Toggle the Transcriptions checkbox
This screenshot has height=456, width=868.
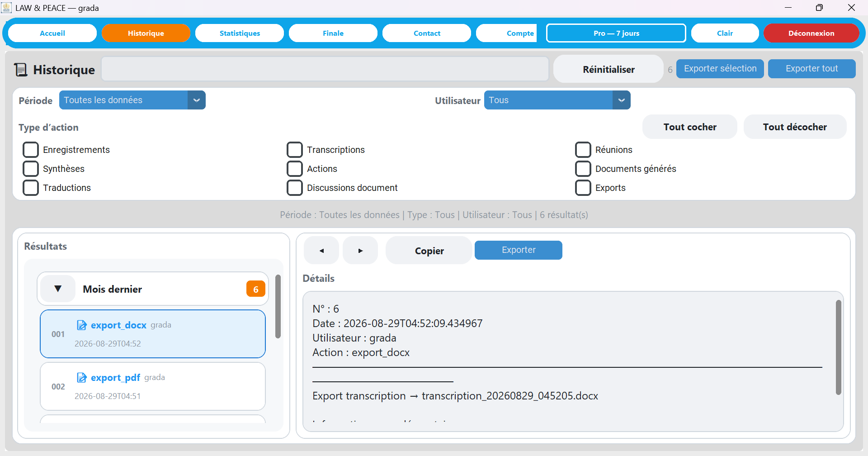coord(295,150)
